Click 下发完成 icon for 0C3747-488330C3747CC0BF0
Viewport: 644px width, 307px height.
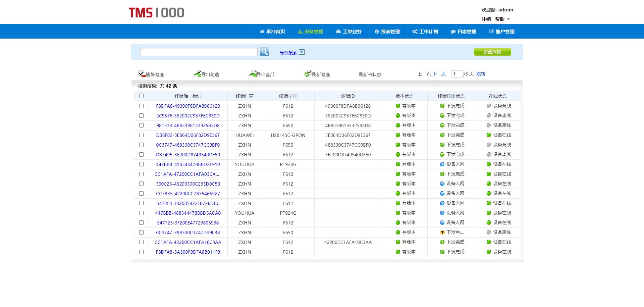click(x=442, y=145)
